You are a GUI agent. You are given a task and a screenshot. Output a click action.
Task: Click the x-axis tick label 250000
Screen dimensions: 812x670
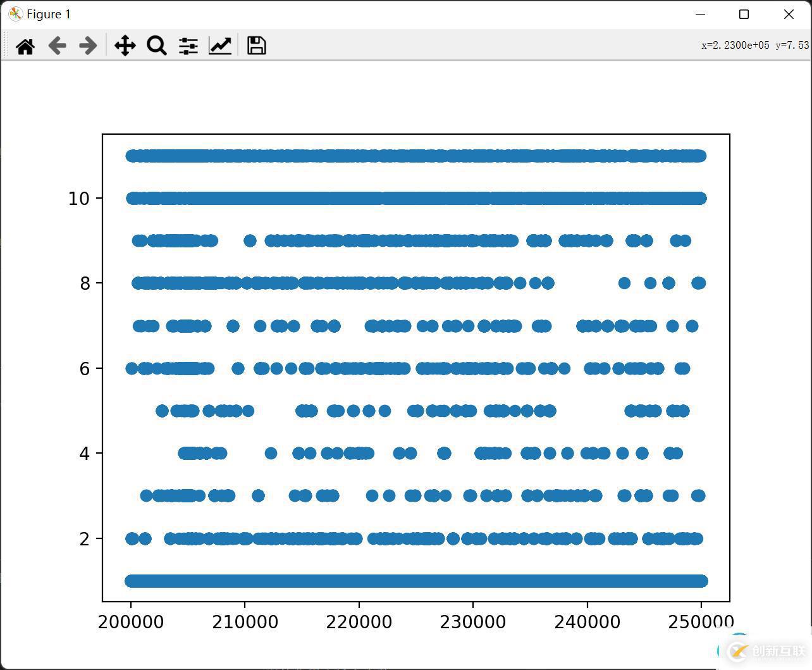pyautogui.click(x=701, y=622)
